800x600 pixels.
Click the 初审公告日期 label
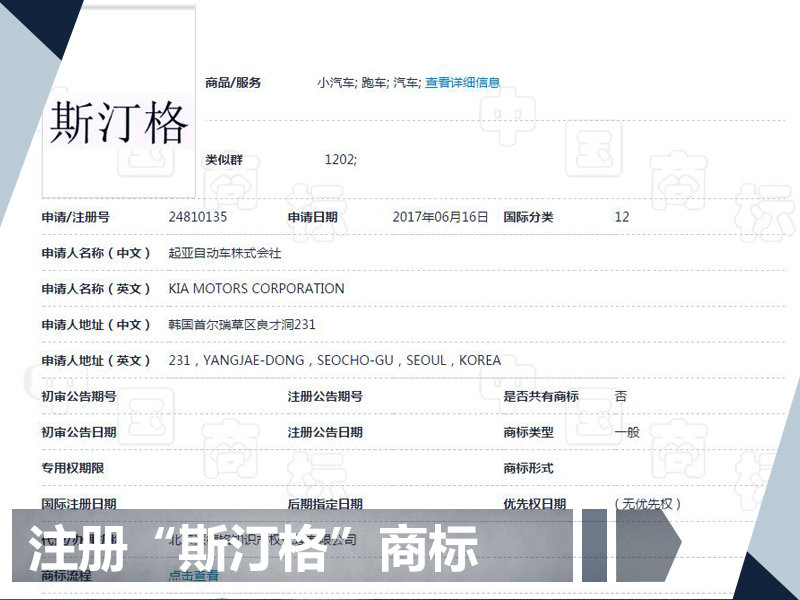coord(79,432)
